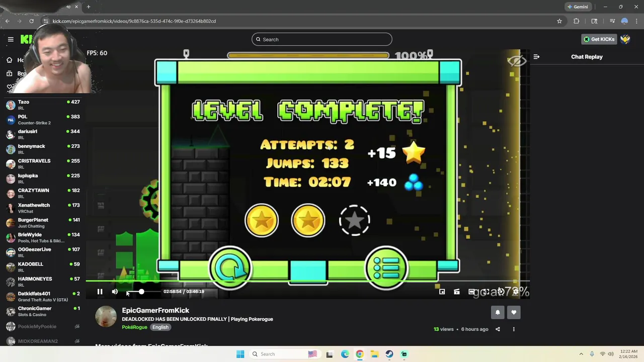
Task: Open the Gemini button in Chrome
Action: [x=578, y=7]
